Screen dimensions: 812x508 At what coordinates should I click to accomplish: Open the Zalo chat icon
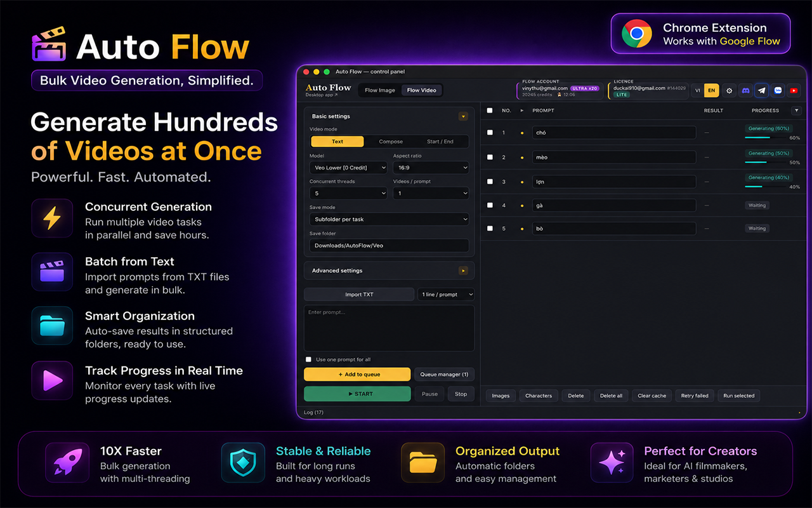[778, 91]
